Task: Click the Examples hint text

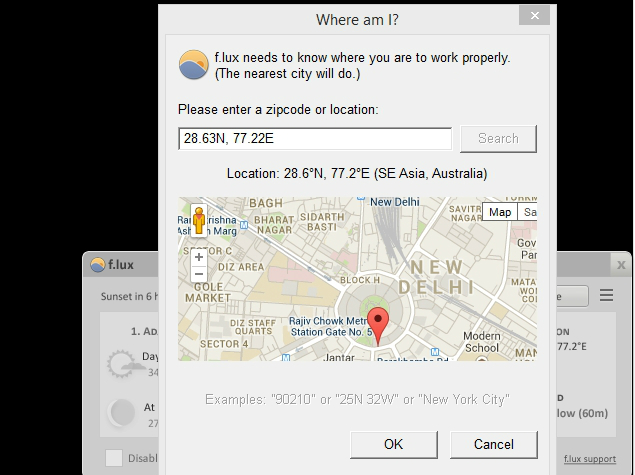Action: point(357,400)
